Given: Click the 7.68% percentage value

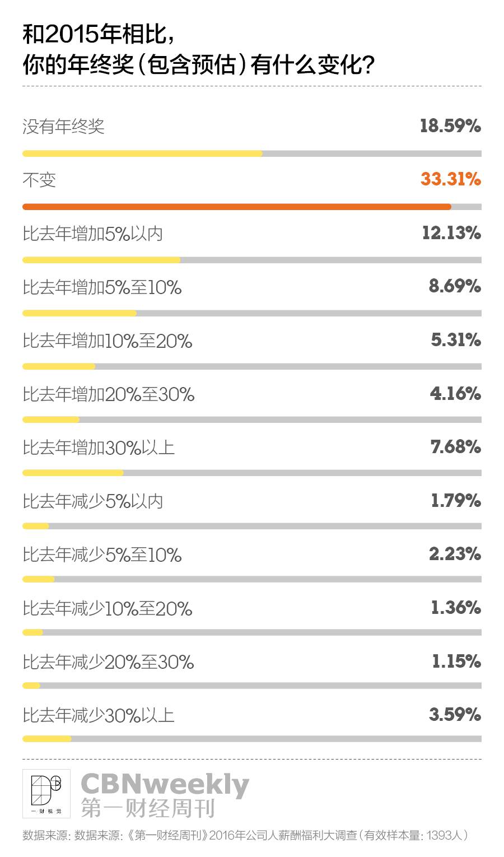Looking at the screenshot, I should [456, 447].
